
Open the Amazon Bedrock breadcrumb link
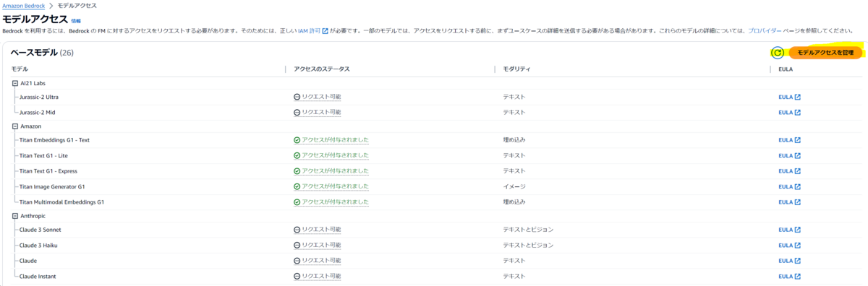[x=23, y=5]
